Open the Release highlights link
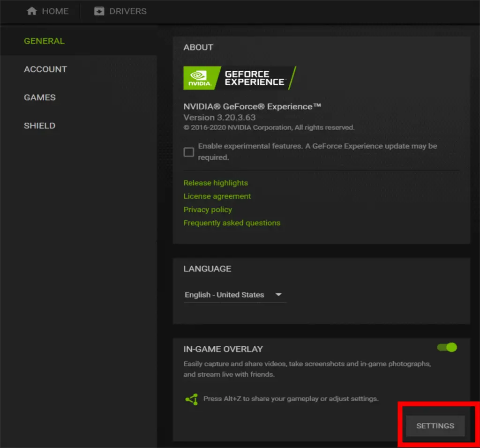Screen dimensions: 480x448 [216, 183]
